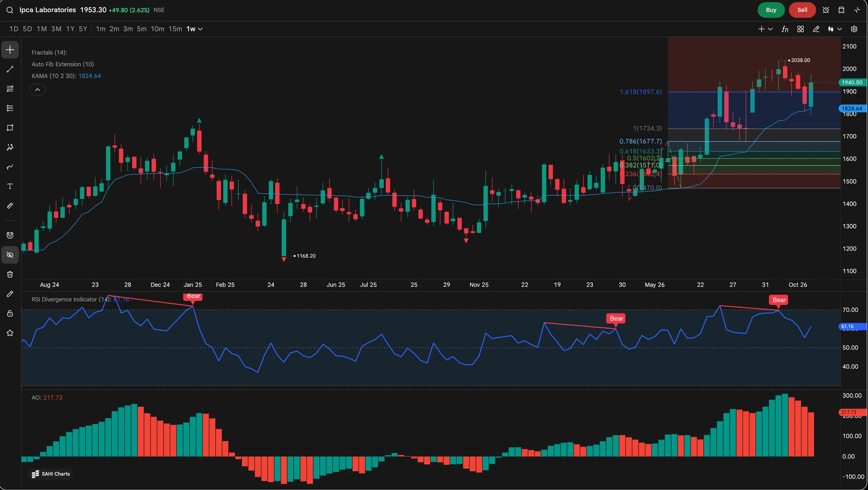Click the 0.786(1677.7) Fib level label
The height and width of the screenshot is (490, 868).
tap(641, 141)
